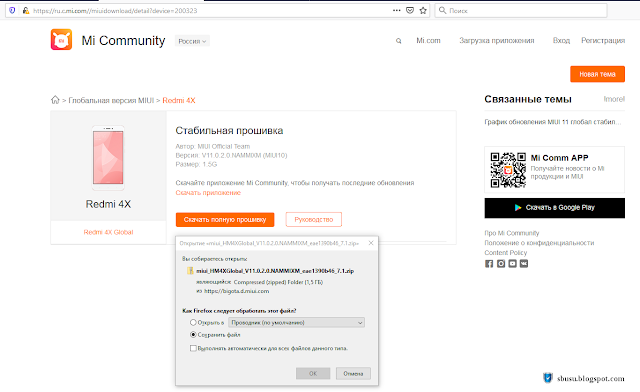The image size is (640, 392).
Task: Confirm the dialog with OK
Action: click(313, 373)
